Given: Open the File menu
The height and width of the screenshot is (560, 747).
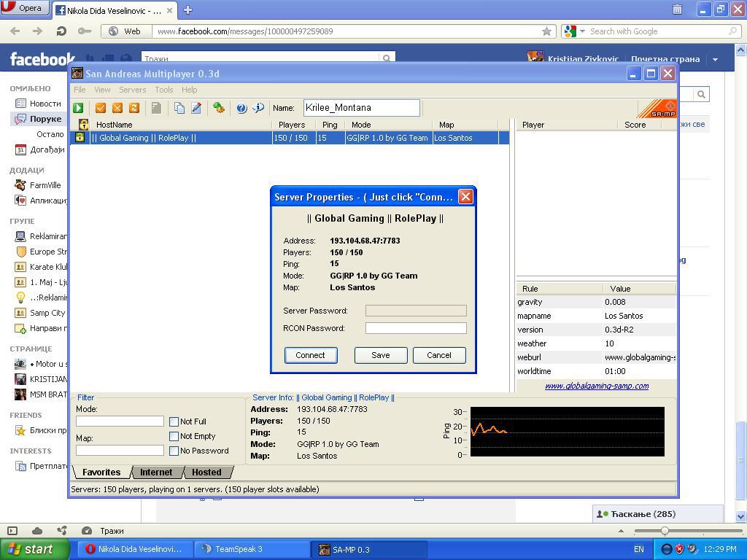Looking at the screenshot, I should [x=80, y=90].
